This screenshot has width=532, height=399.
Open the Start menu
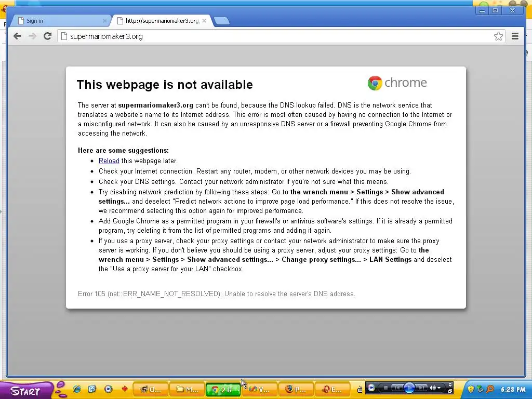coord(26,390)
